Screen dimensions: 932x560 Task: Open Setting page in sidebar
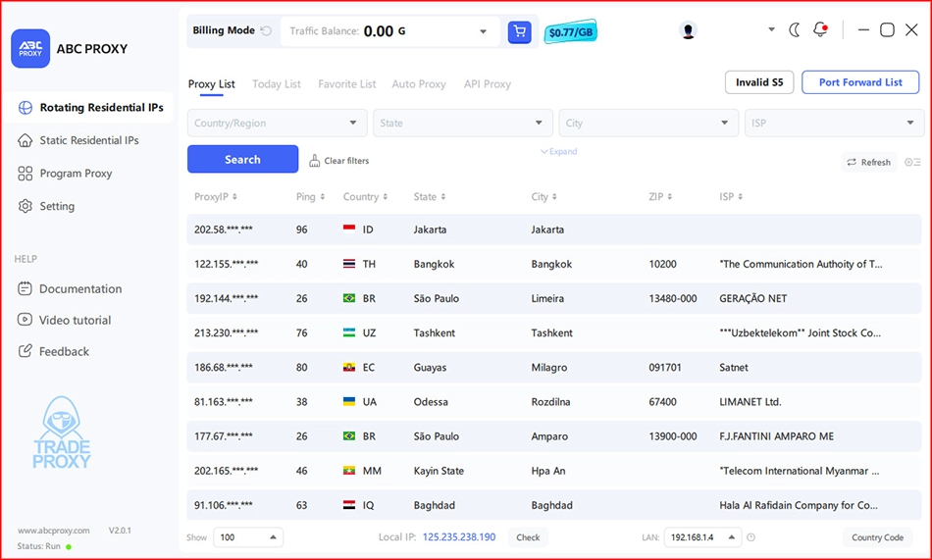tap(46, 206)
